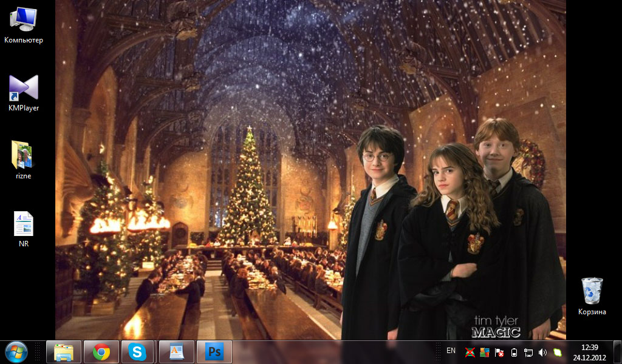Select the KMPlayer shortcut on desktop
This screenshot has height=364, width=622.
pyautogui.click(x=24, y=93)
